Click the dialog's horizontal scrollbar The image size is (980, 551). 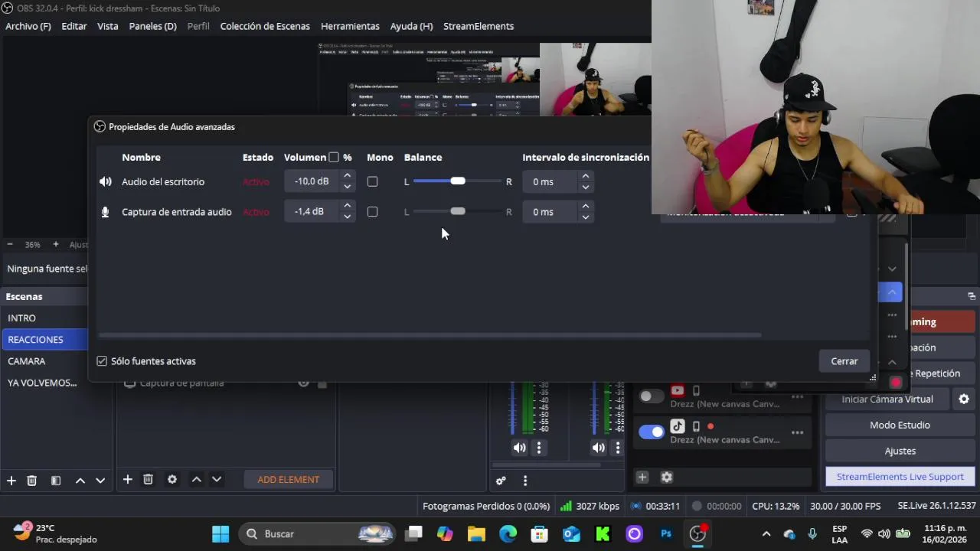(x=430, y=334)
